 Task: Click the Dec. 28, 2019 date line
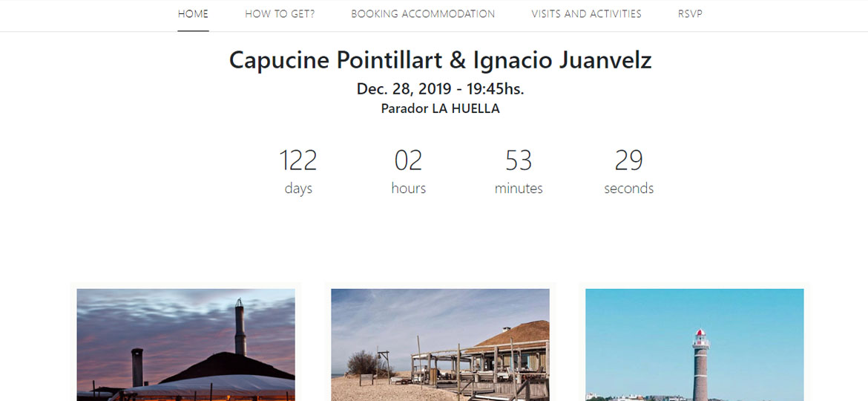(440, 88)
